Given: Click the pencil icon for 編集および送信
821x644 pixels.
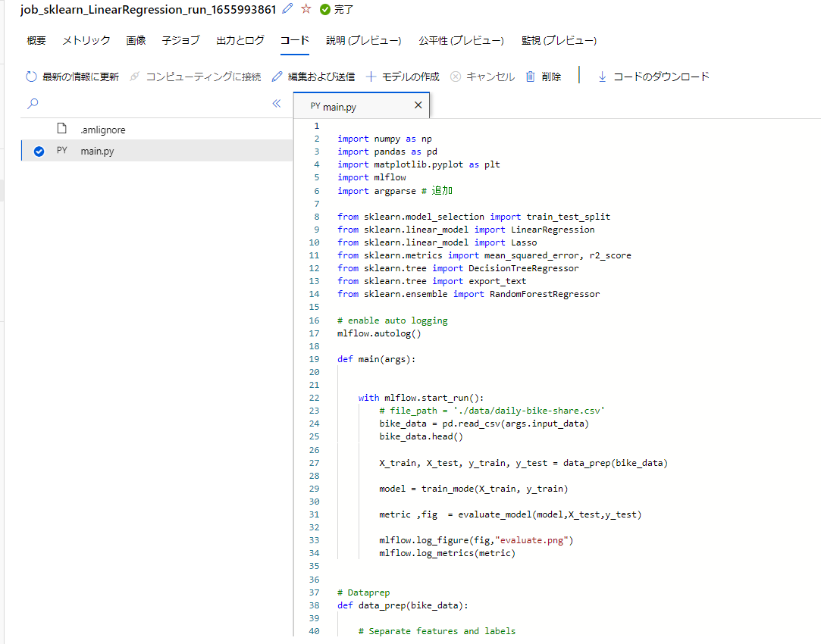Looking at the screenshot, I should tap(277, 77).
